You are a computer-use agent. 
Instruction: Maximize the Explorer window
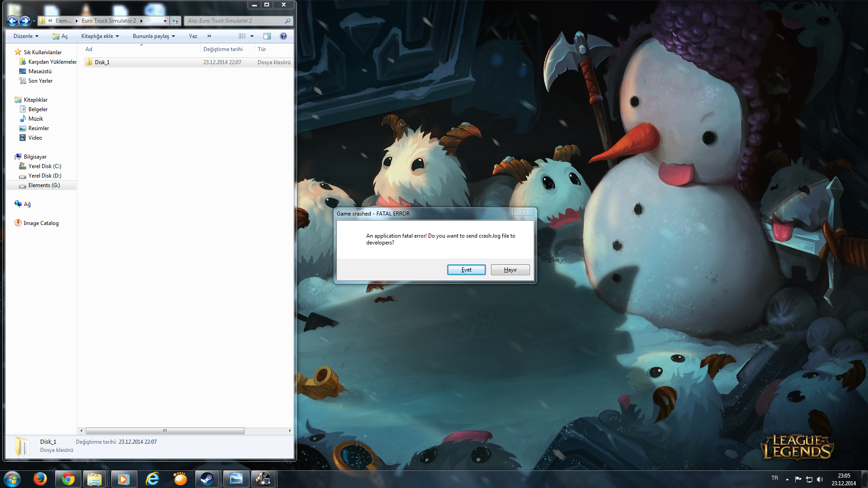[x=267, y=5]
